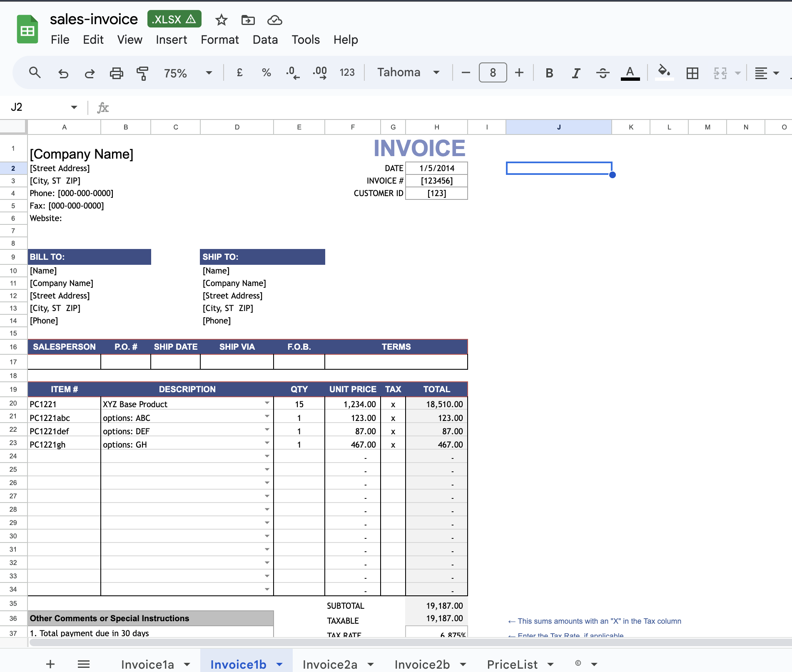Open XYZ Base Product description dropdown

267,403
